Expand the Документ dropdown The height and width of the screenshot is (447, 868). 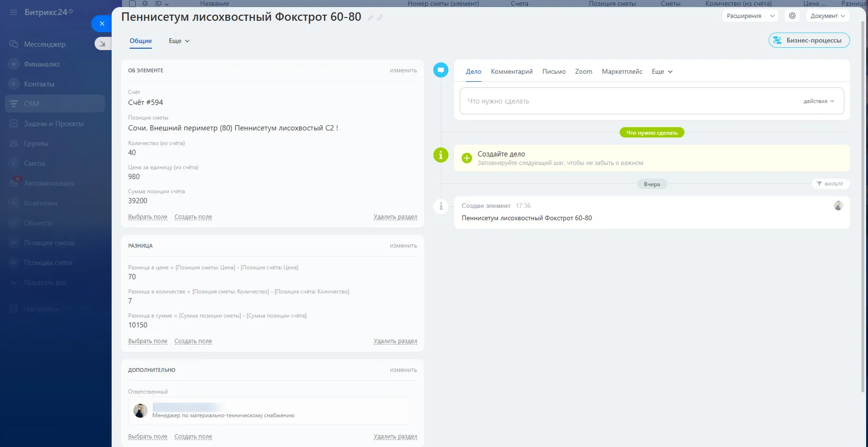pos(827,16)
